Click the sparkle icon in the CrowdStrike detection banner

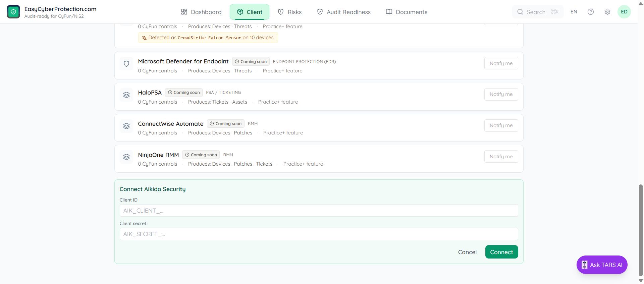click(144, 38)
